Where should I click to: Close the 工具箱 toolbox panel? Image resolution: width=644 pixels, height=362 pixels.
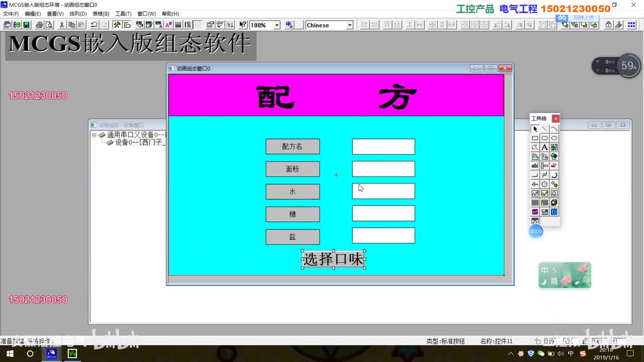(555, 119)
